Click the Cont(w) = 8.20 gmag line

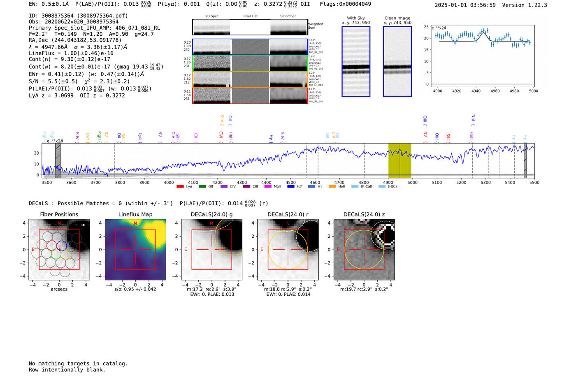96,66
